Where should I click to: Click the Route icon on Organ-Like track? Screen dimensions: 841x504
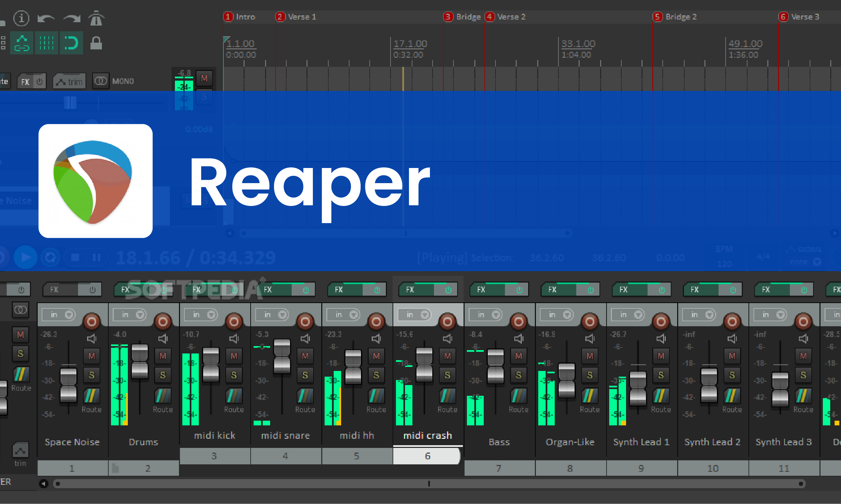click(589, 396)
